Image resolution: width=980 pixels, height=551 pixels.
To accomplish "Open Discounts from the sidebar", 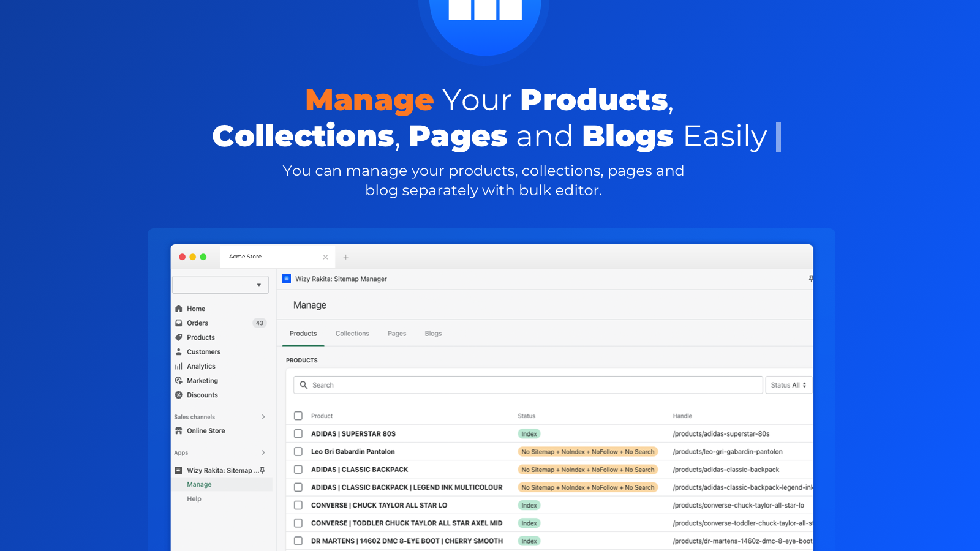I will point(202,395).
